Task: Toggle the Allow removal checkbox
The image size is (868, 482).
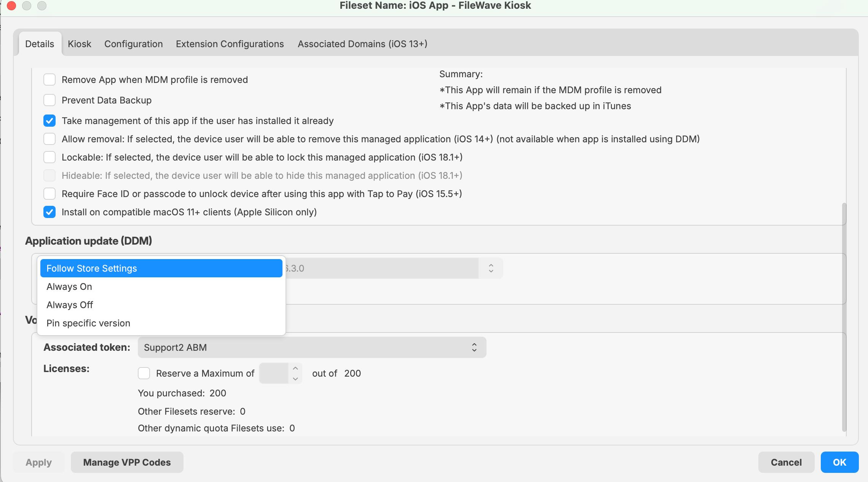Action: tap(49, 139)
